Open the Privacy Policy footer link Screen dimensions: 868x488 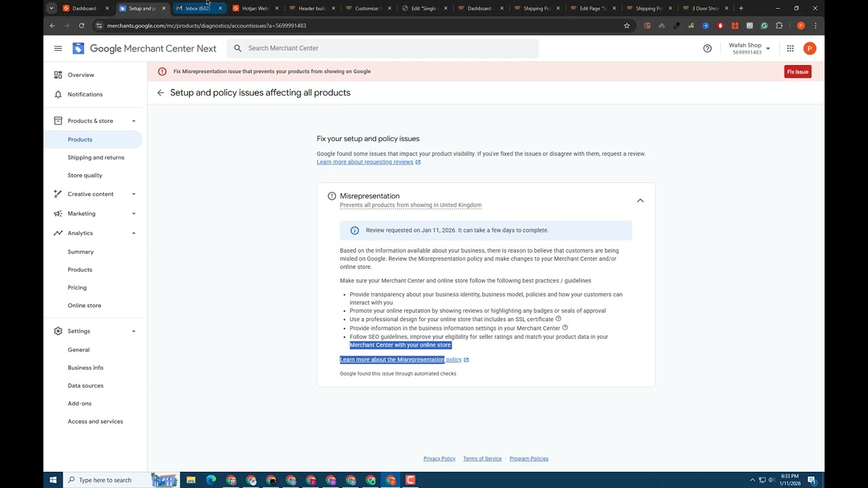439,459
